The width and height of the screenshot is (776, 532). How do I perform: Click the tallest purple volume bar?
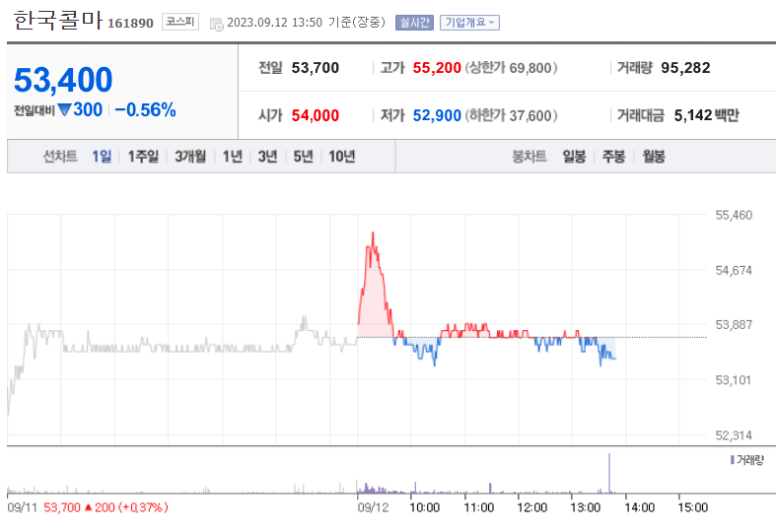[x=609, y=473]
